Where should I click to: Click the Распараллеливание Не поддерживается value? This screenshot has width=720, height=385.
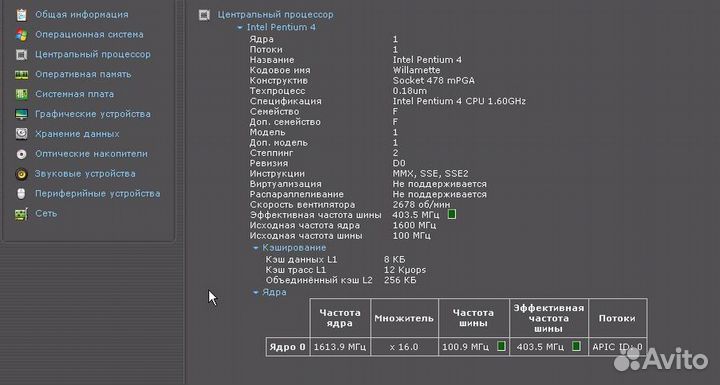click(x=439, y=194)
